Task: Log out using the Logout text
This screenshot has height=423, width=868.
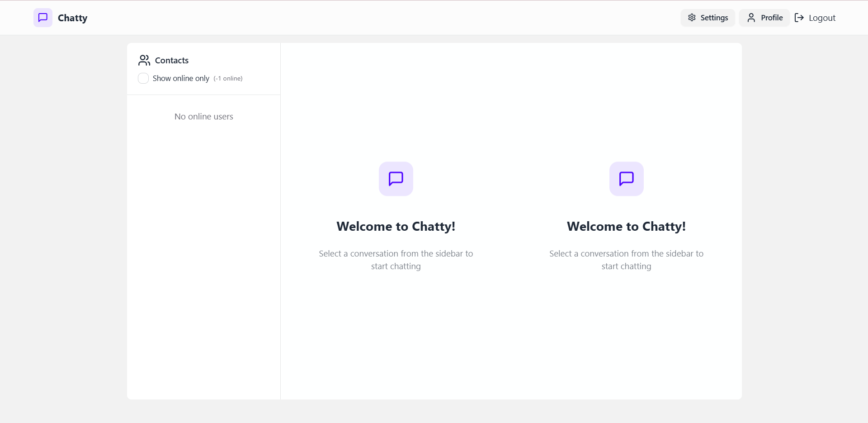Action: [x=822, y=18]
